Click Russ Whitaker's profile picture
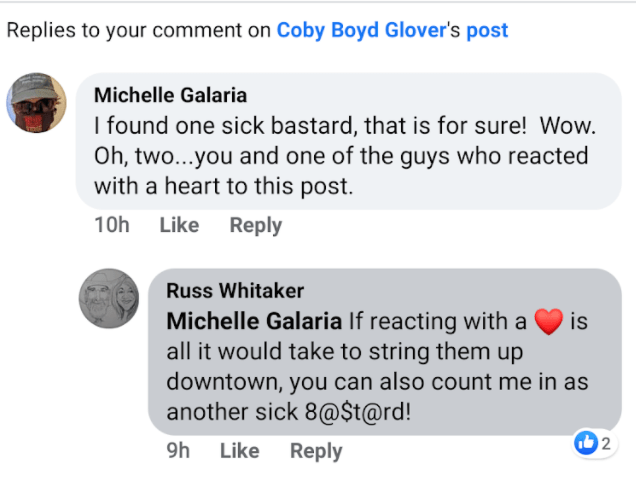 109,298
